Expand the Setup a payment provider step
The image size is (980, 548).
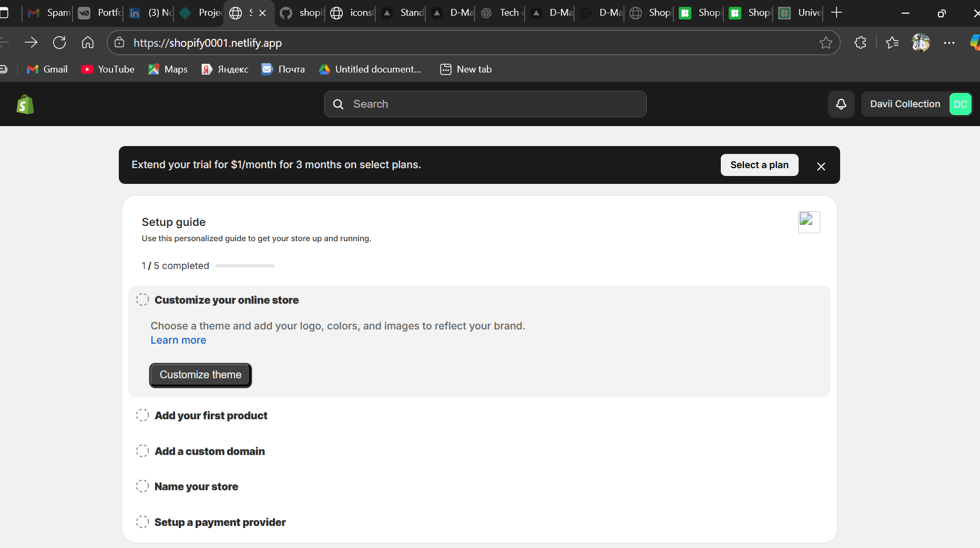point(220,522)
